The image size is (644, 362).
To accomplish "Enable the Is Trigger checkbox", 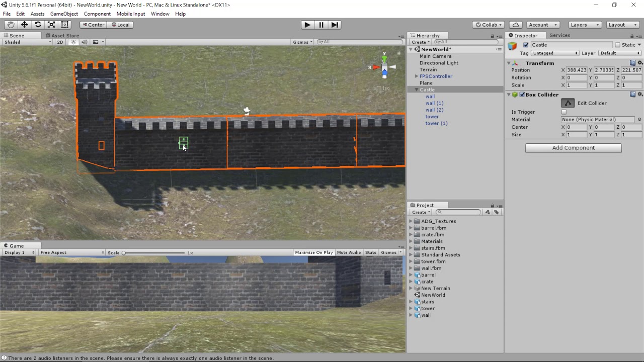I will (x=563, y=112).
